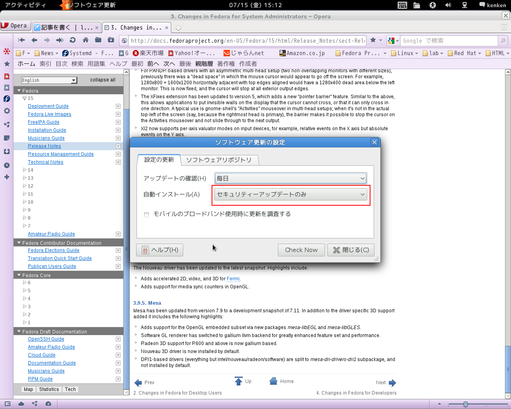
Task: Click the Up arrow navigation icon
Action: [x=238, y=381]
